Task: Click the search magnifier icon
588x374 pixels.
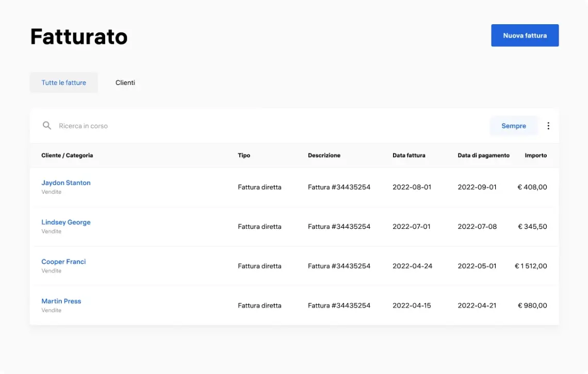Action: tap(46, 125)
